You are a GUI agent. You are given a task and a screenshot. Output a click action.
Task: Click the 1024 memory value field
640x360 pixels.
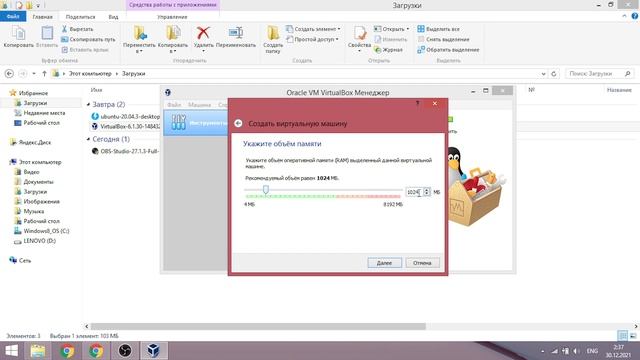click(414, 192)
